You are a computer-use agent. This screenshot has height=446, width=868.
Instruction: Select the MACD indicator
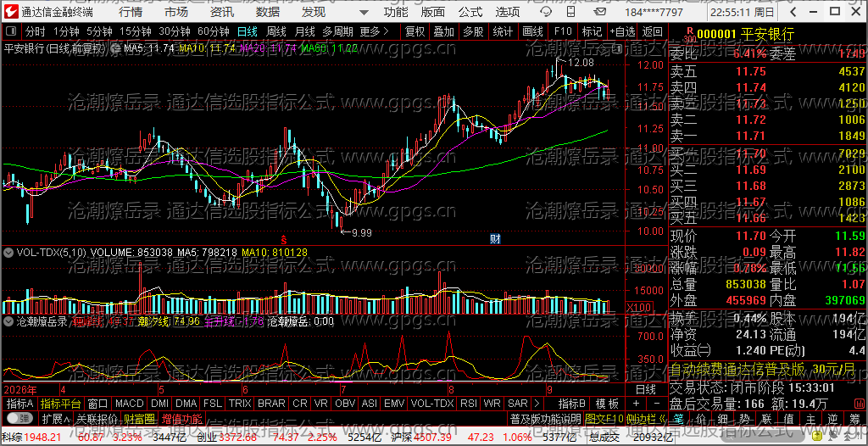click(x=130, y=404)
